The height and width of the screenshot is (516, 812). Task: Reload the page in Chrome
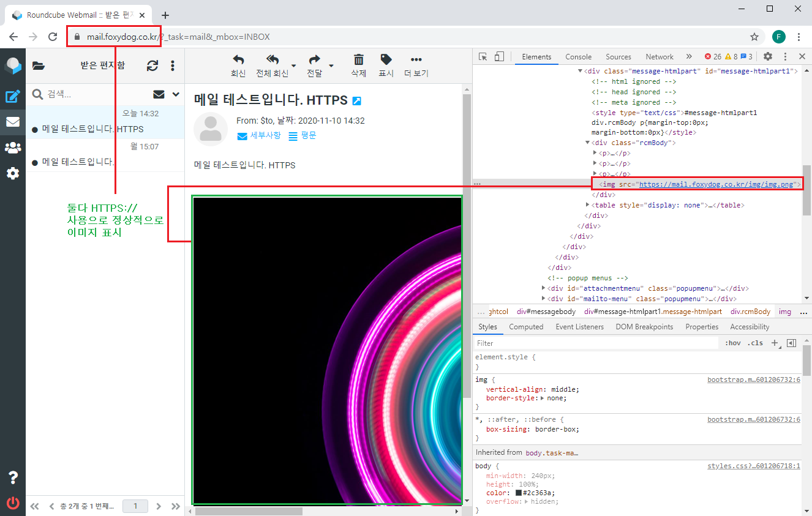pyautogui.click(x=53, y=37)
